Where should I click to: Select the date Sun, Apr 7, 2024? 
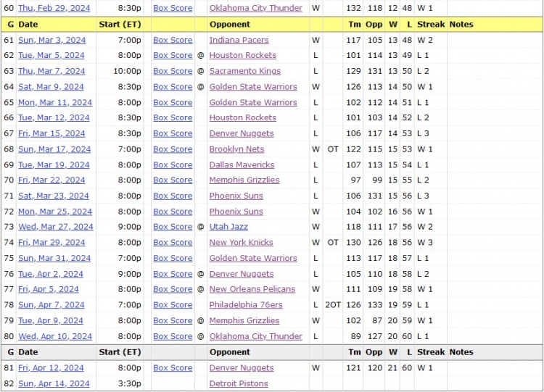(x=51, y=304)
